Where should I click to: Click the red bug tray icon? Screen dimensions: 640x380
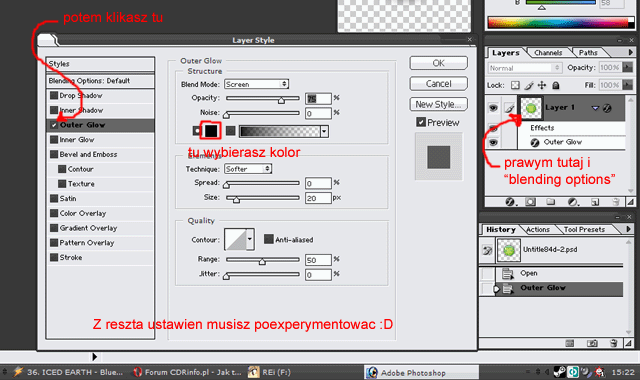tap(599, 372)
